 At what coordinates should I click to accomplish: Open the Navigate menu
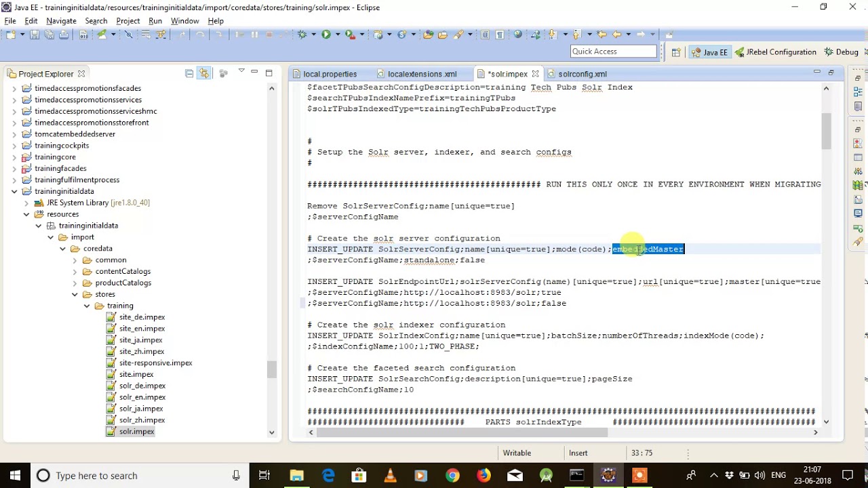coord(61,21)
